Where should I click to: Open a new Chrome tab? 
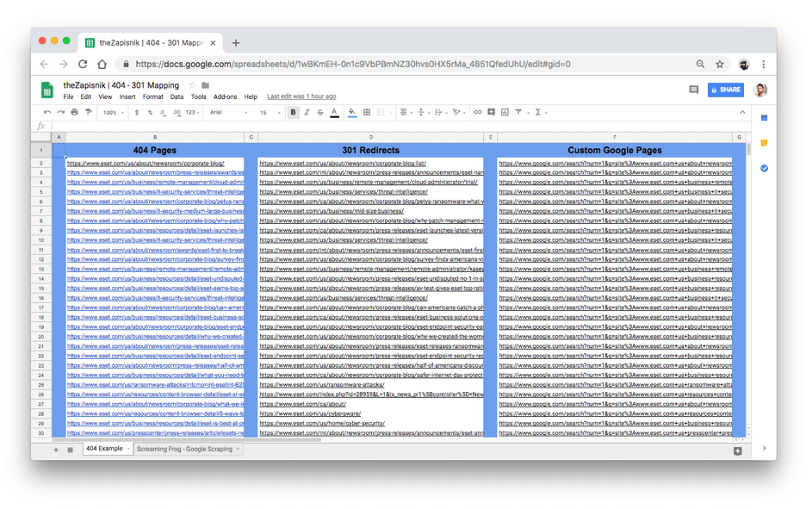[236, 43]
